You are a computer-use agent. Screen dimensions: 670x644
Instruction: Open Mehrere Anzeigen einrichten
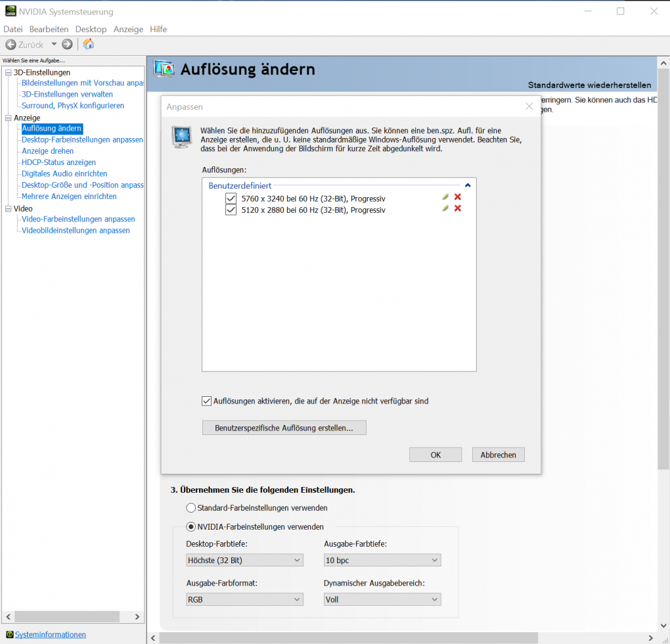click(69, 196)
